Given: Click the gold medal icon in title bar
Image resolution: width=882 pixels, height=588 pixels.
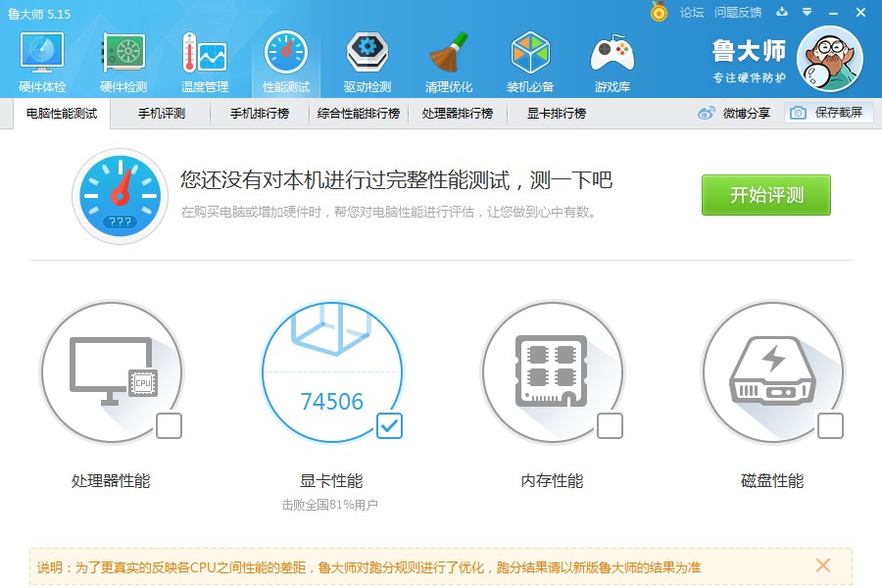Looking at the screenshot, I should pos(659,11).
